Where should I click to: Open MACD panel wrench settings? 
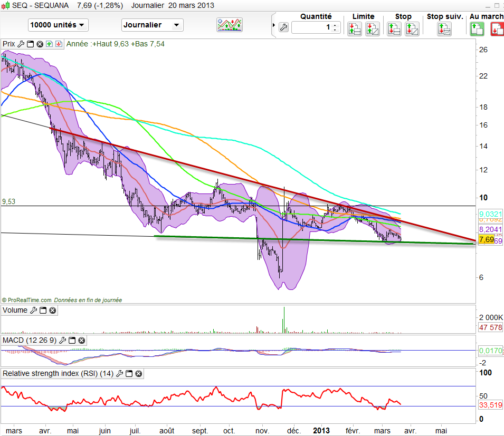tap(63, 341)
